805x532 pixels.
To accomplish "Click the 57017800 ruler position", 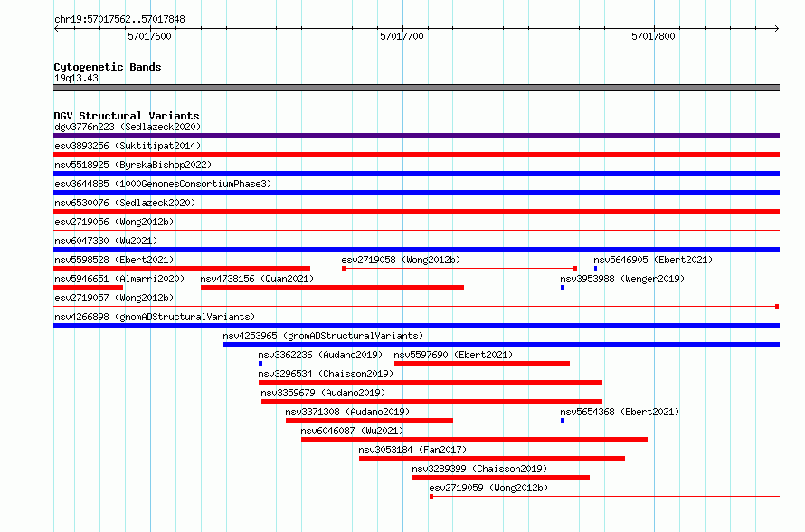I will [x=653, y=36].
